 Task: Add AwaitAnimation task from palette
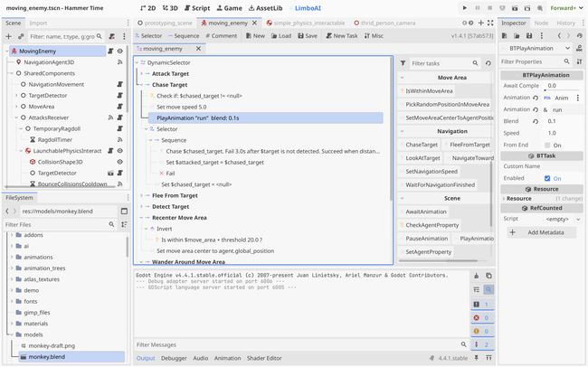(x=423, y=212)
